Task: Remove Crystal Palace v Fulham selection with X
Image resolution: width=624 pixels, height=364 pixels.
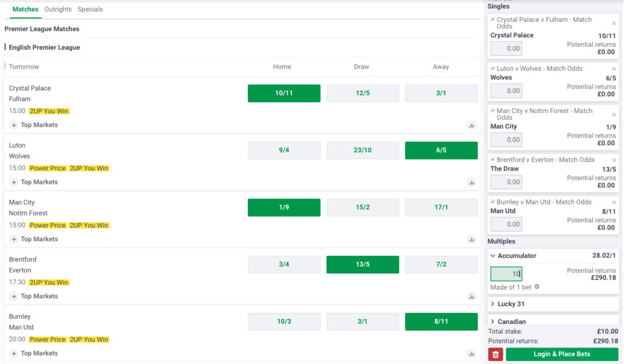Action: 614,23
